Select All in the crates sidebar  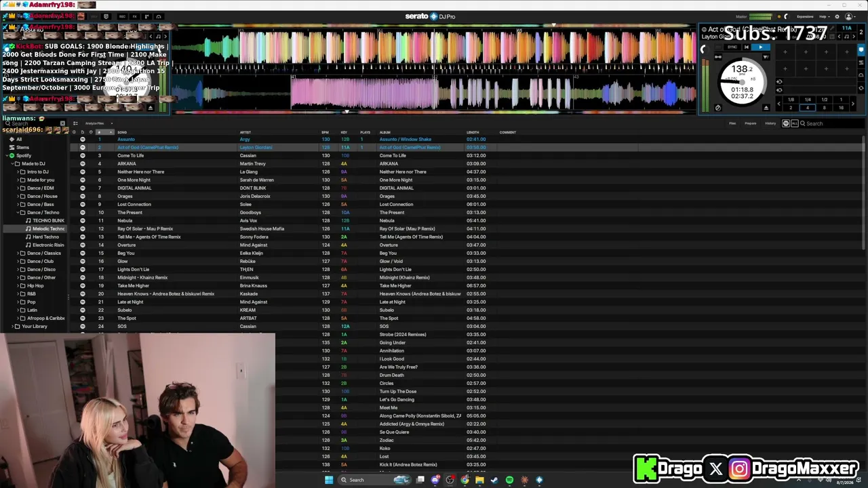pos(19,140)
